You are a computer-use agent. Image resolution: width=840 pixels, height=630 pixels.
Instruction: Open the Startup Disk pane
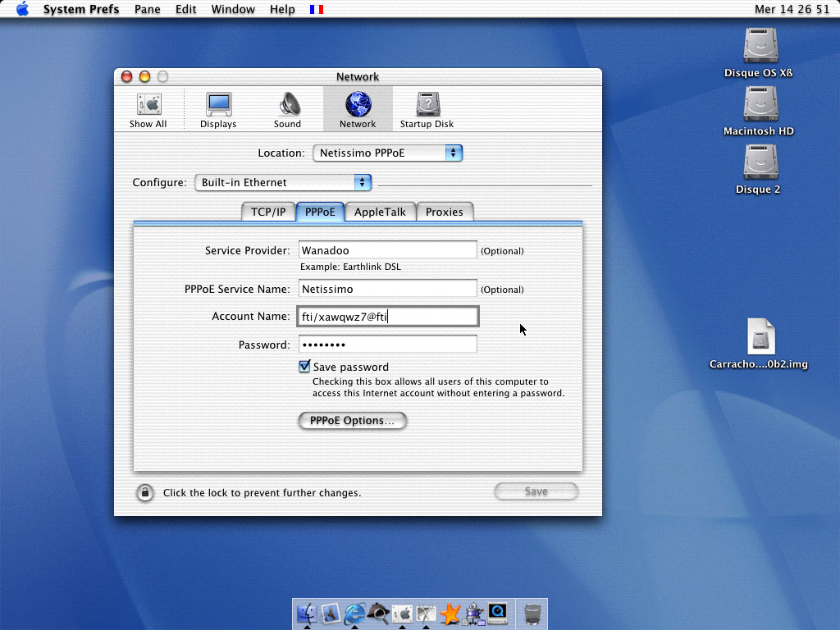tap(427, 109)
